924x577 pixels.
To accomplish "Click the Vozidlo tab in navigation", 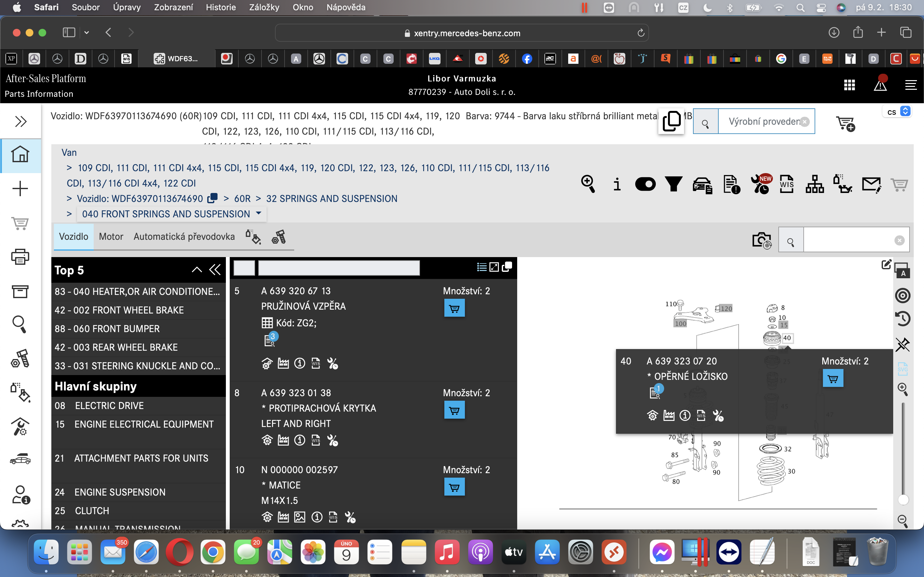I will pyautogui.click(x=73, y=237).
